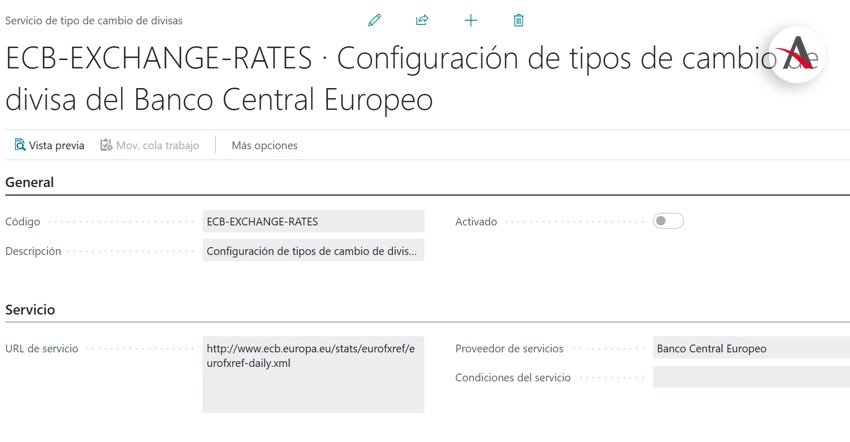The image size is (850, 442).
Task: Toggle the Activado switch
Action: tap(668, 221)
